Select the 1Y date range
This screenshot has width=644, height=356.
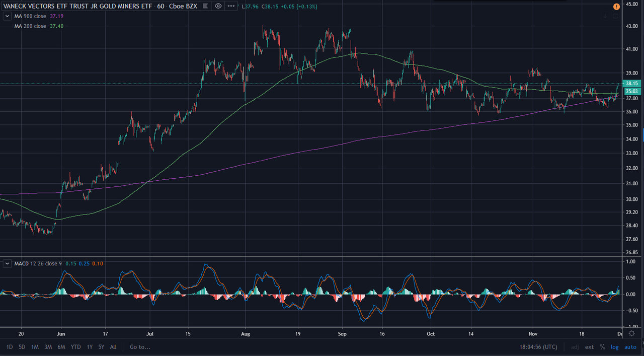[x=90, y=347]
